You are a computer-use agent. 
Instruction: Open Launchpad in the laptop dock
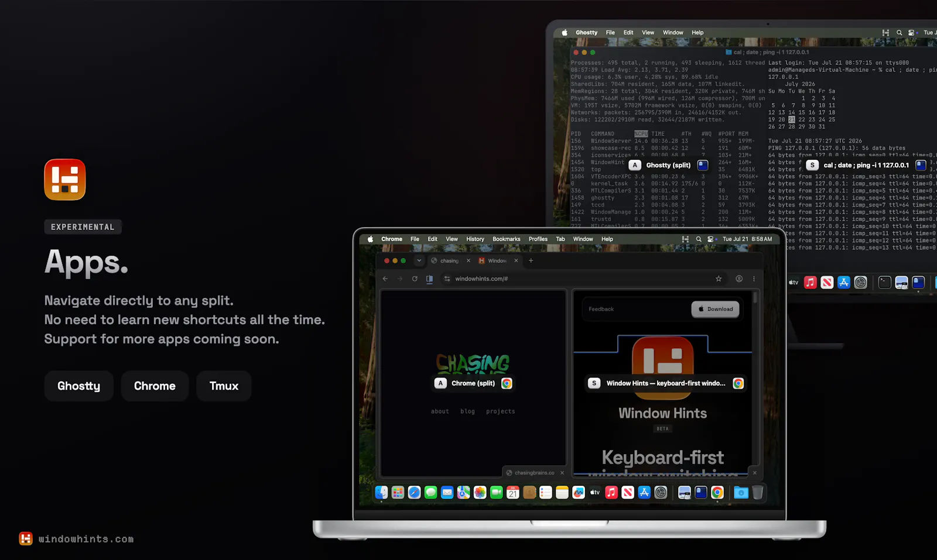tap(398, 493)
